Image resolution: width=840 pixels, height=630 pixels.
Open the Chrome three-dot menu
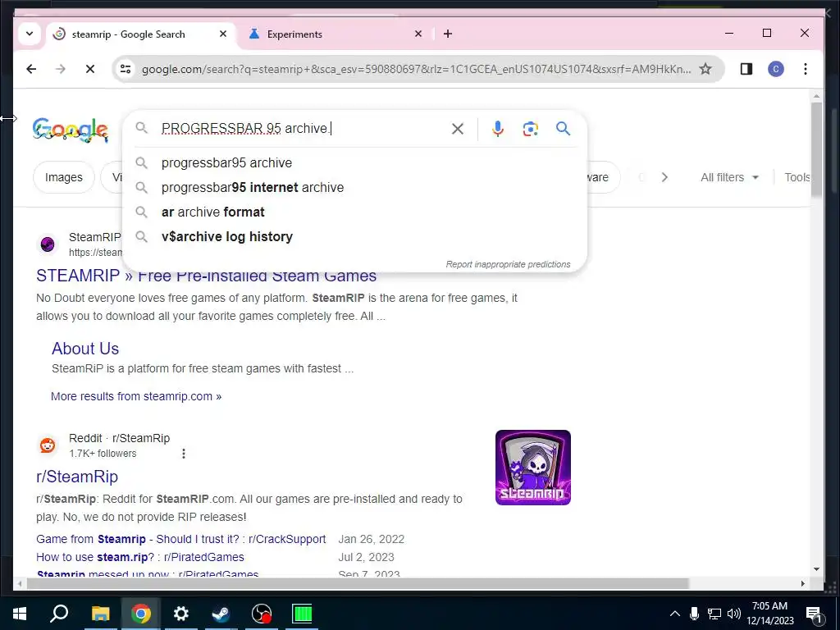(806, 69)
